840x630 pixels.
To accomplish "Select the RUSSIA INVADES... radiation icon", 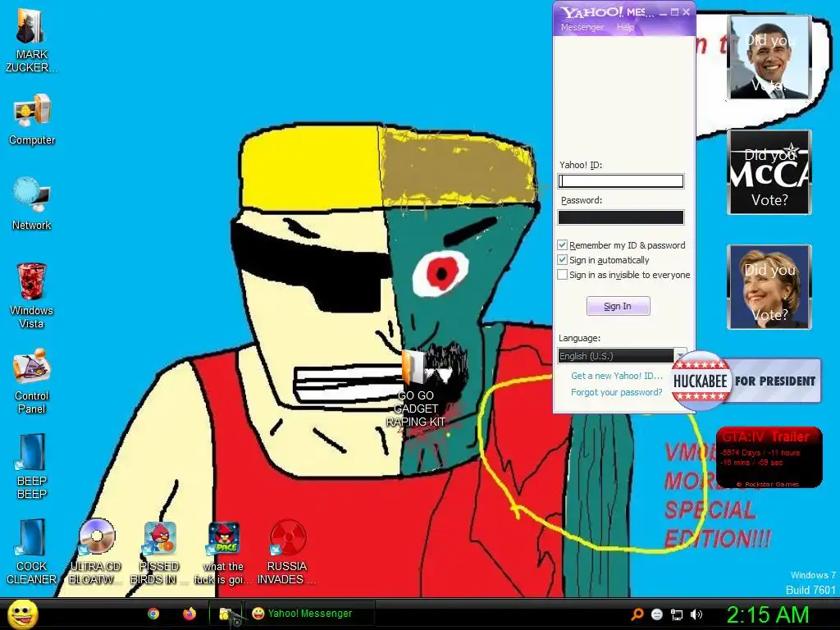I will 287,550.
